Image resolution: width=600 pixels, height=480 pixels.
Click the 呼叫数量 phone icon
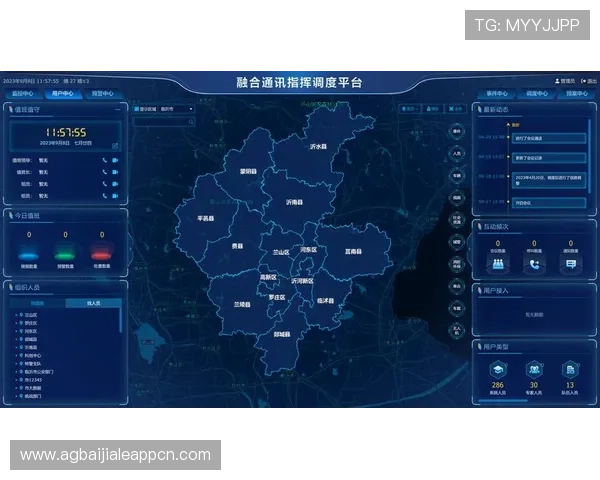point(534,264)
